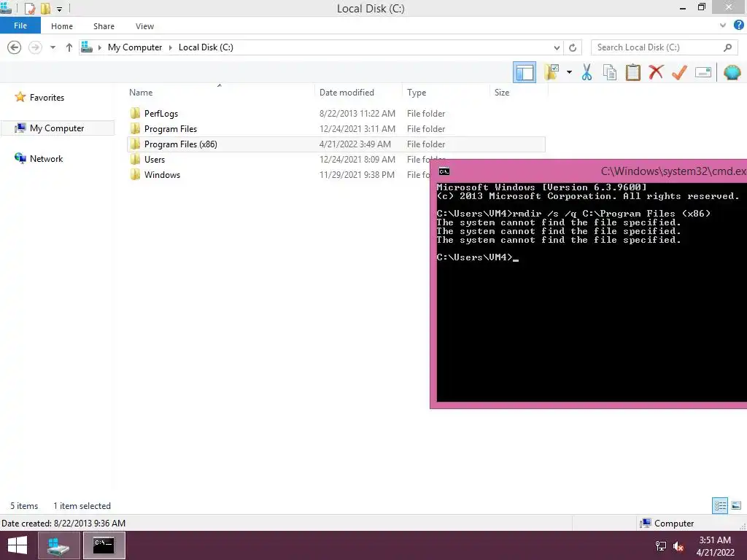Click the red X Delete icon
747x560 pixels.
656,72
